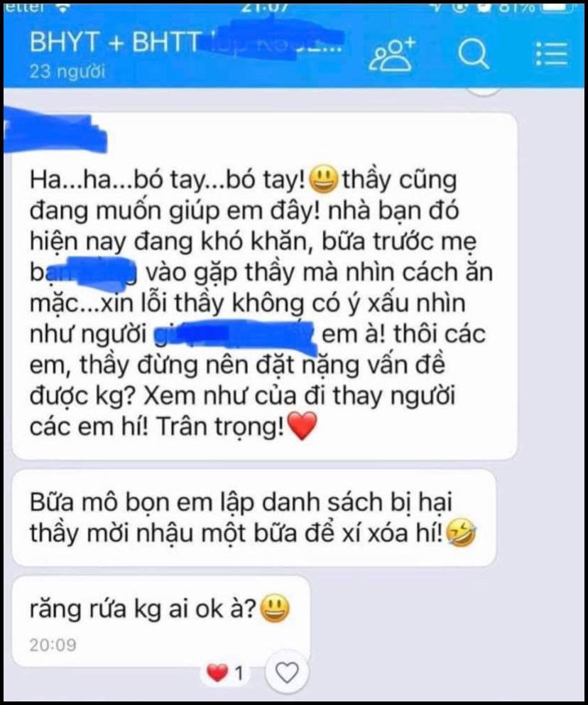This screenshot has height=705, width=588.
Task: Open the 23 người member list
Action: coord(67,71)
